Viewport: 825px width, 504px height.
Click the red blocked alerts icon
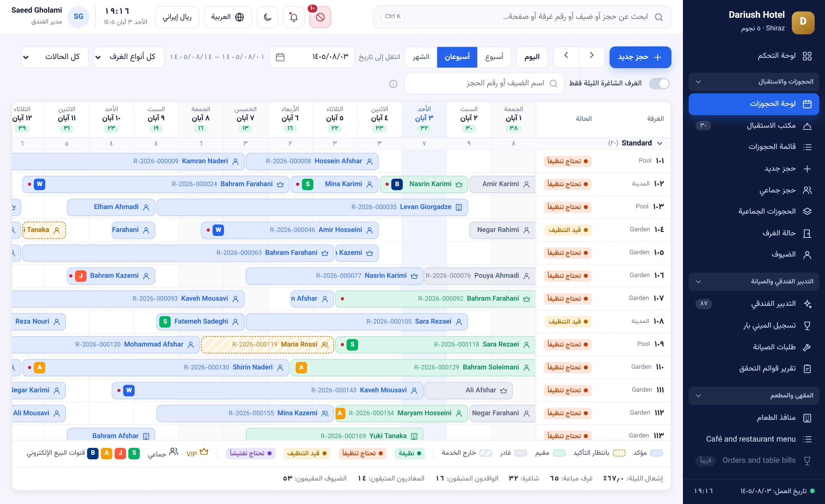[x=320, y=17]
